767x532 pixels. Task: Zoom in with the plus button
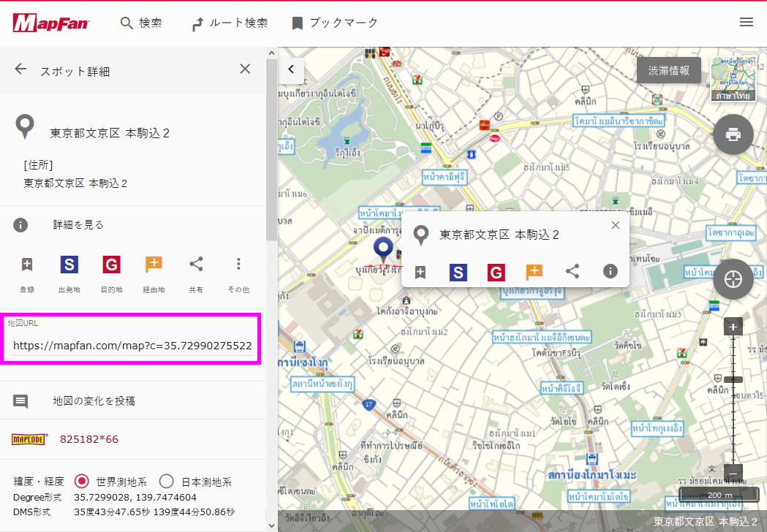pos(733,327)
